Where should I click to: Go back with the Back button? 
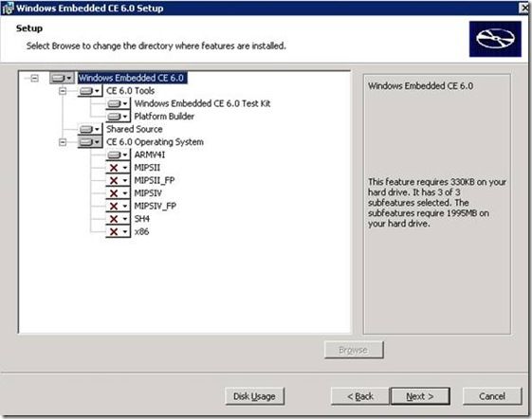[360, 396]
